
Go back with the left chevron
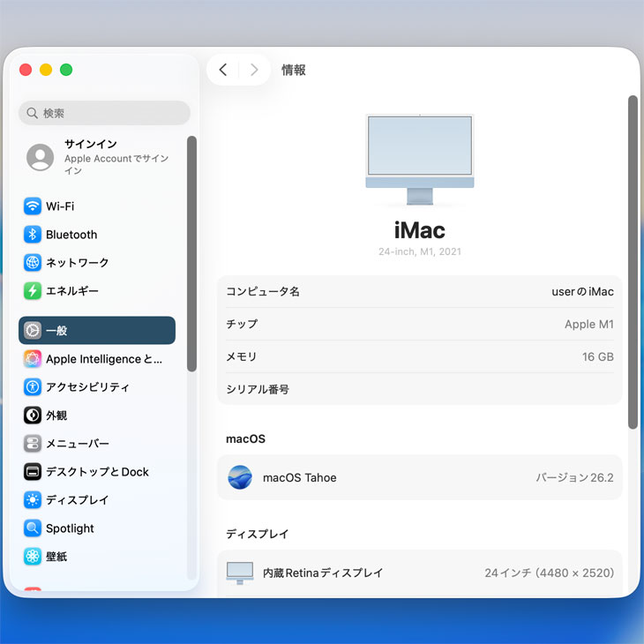pos(223,70)
